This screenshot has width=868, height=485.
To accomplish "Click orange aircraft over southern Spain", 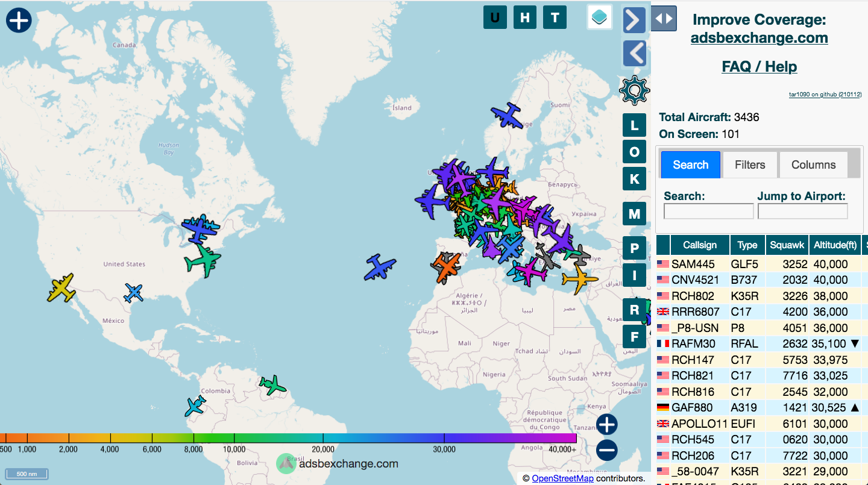I will [x=447, y=267].
